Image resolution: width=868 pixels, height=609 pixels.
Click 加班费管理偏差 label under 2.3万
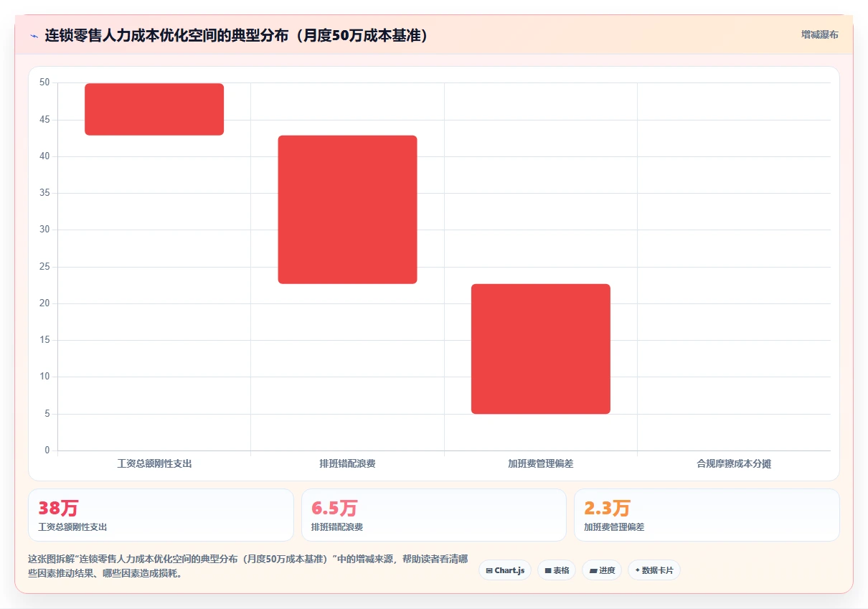614,527
